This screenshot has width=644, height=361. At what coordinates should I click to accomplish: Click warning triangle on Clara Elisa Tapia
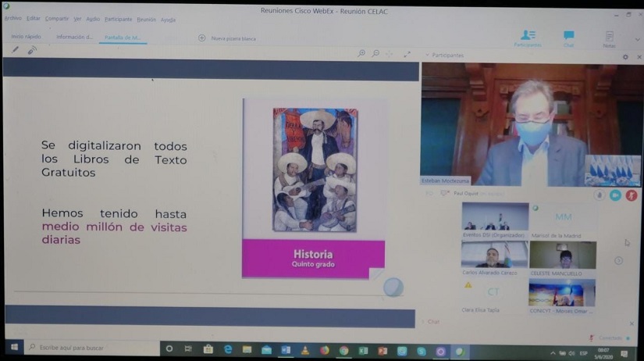point(468,285)
